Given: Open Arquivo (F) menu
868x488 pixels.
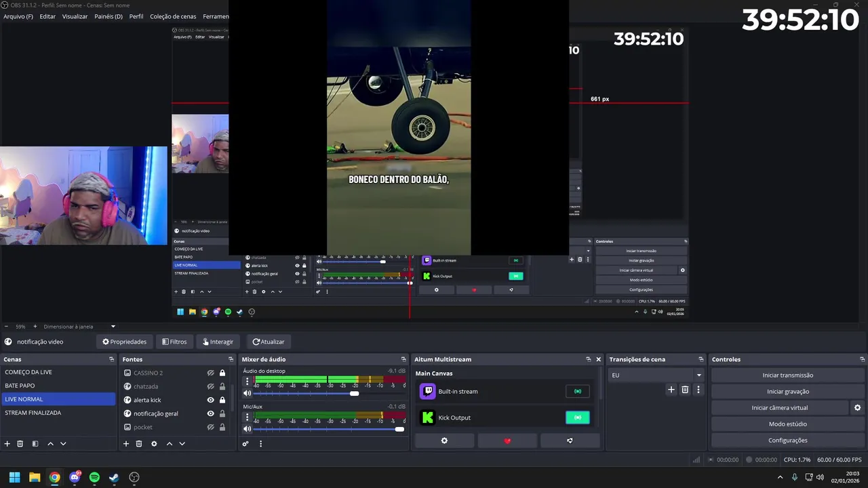Looking at the screenshot, I should (18, 16).
